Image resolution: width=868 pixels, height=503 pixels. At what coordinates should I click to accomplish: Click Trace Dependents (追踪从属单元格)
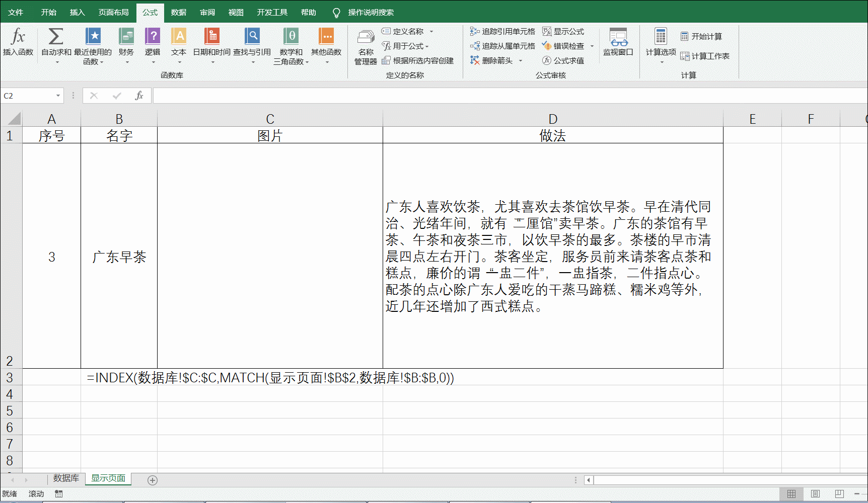click(x=502, y=46)
